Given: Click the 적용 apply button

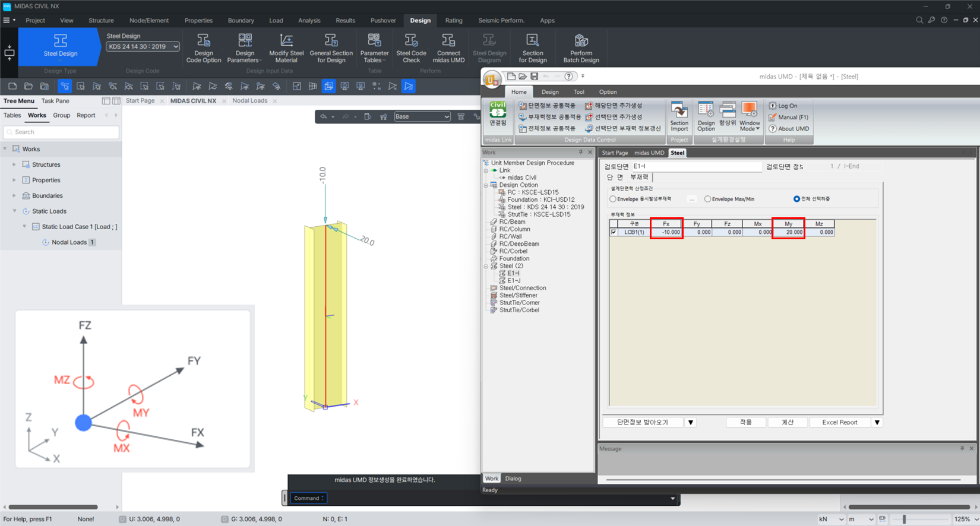Looking at the screenshot, I should pyautogui.click(x=745, y=423).
